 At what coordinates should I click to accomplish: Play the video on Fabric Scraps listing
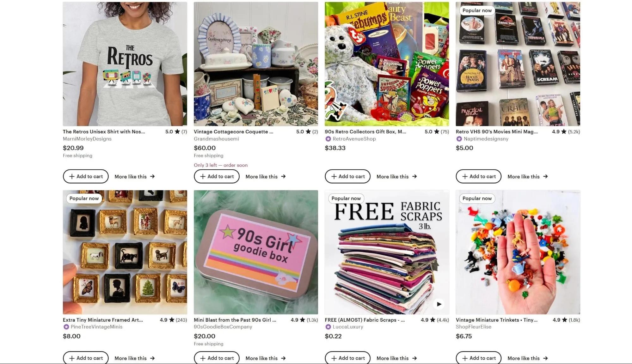point(439,304)
